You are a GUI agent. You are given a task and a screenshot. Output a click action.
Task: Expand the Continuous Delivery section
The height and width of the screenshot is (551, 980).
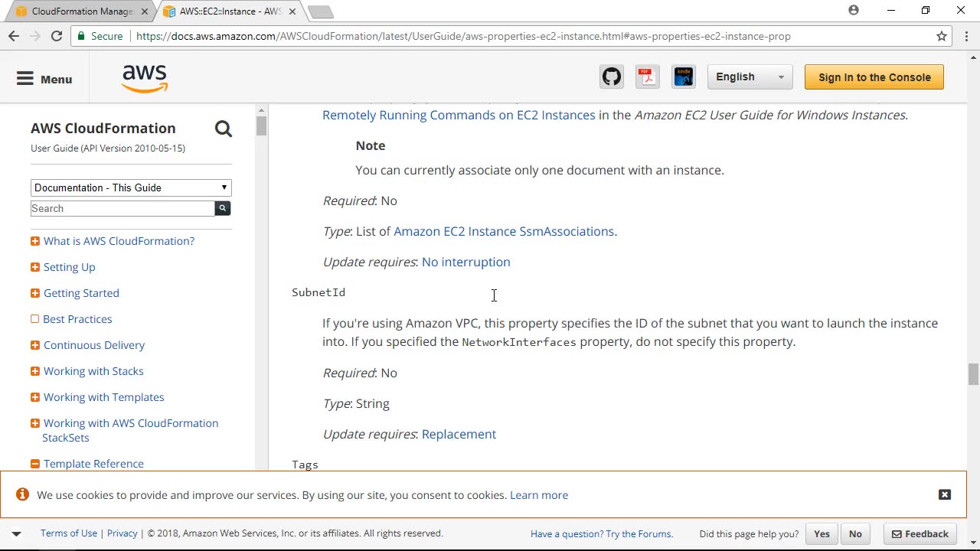[x=35, y=345]
